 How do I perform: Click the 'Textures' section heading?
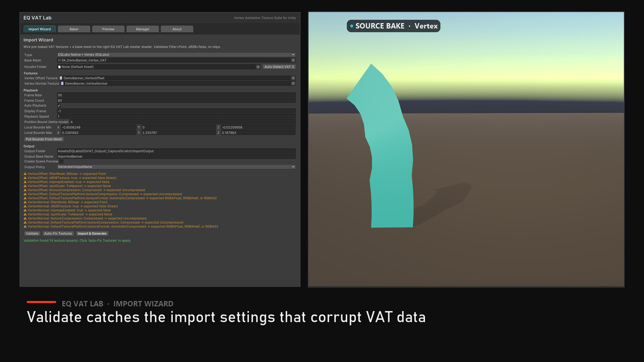(31, 73)
